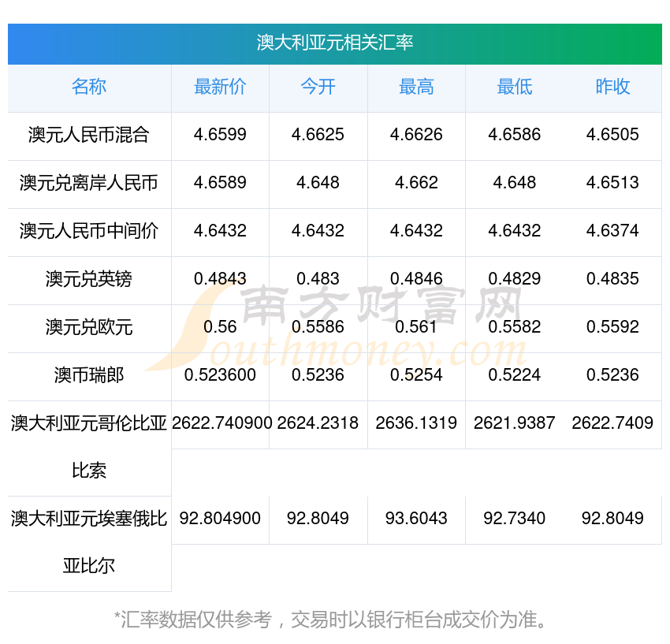Click high value 0.561
This screenshot has height=644, width=670.
[x=416, y=327]
